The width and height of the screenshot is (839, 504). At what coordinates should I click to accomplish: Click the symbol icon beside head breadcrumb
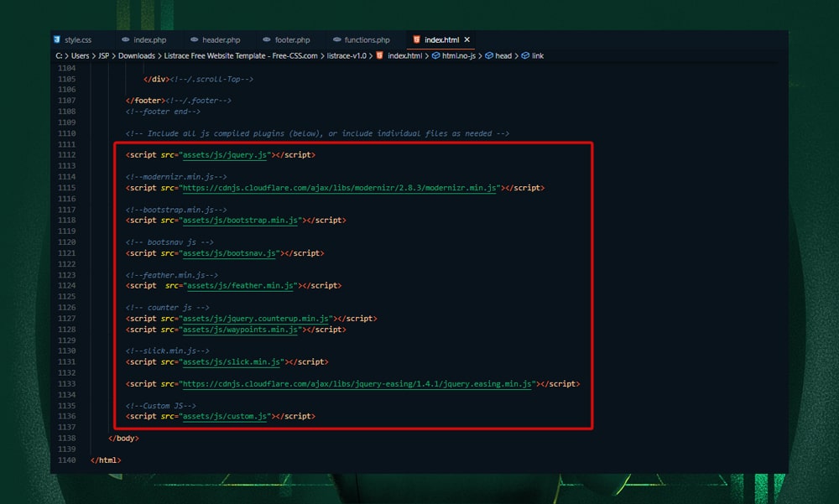(x=488, y=55)
